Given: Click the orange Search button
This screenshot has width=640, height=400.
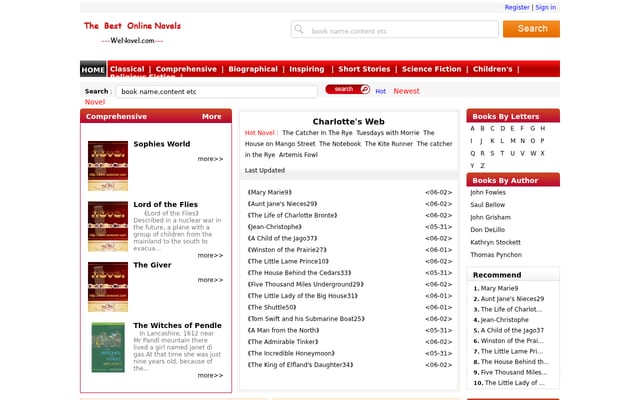Looking at the screenshot, I should coord(531,29).
